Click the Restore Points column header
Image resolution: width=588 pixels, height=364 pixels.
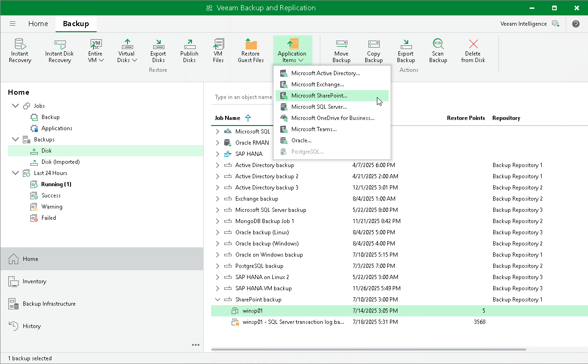(x=466, y=118)
